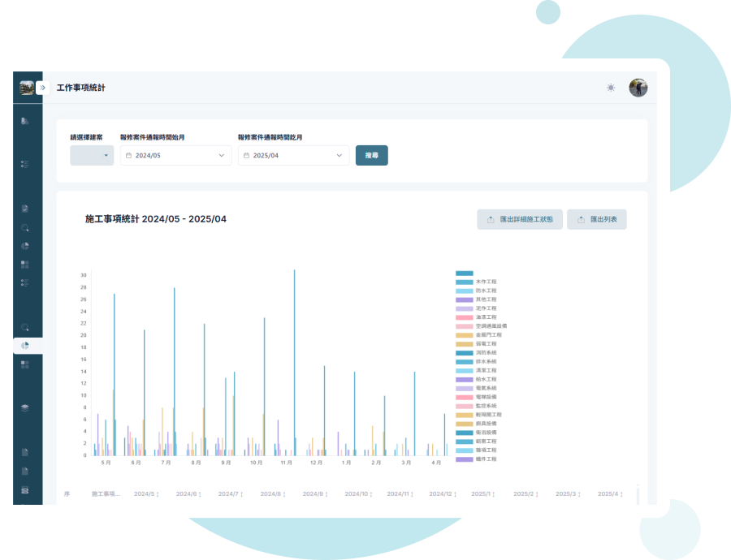Screen dimensions: 731x560
Task: Click the stacked layers icon in the sidebar
Action: pyautogui.click(x=25, y=407)
